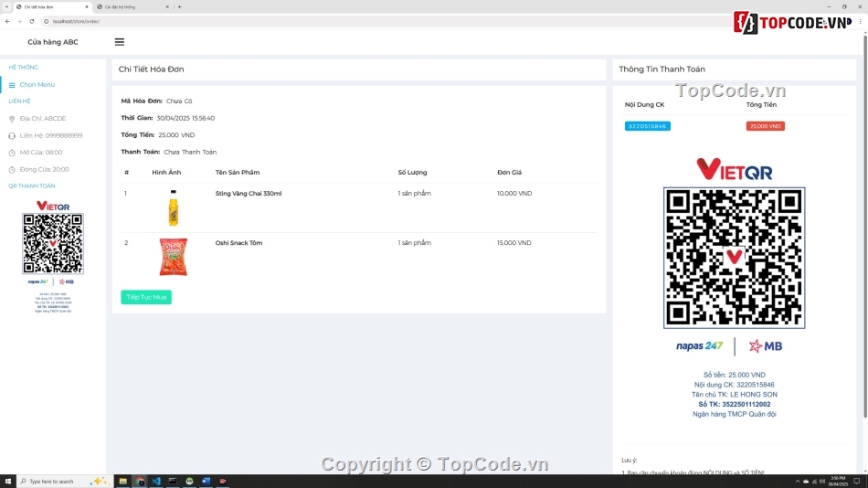Reload the page with refresh icon
Image resolution: width=868 pixels, height=488 pixels.
[32, 21]
